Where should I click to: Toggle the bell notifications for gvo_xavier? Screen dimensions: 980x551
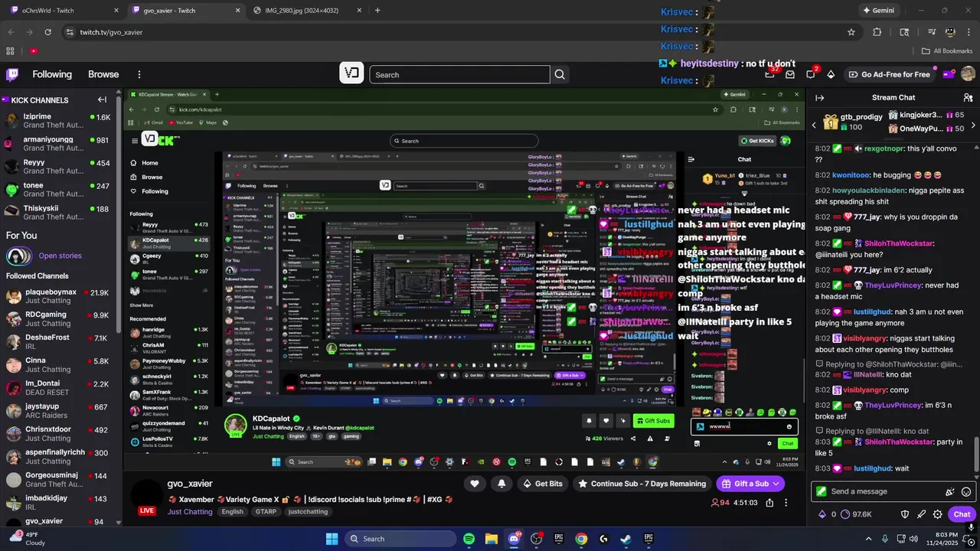coord(501,484)
